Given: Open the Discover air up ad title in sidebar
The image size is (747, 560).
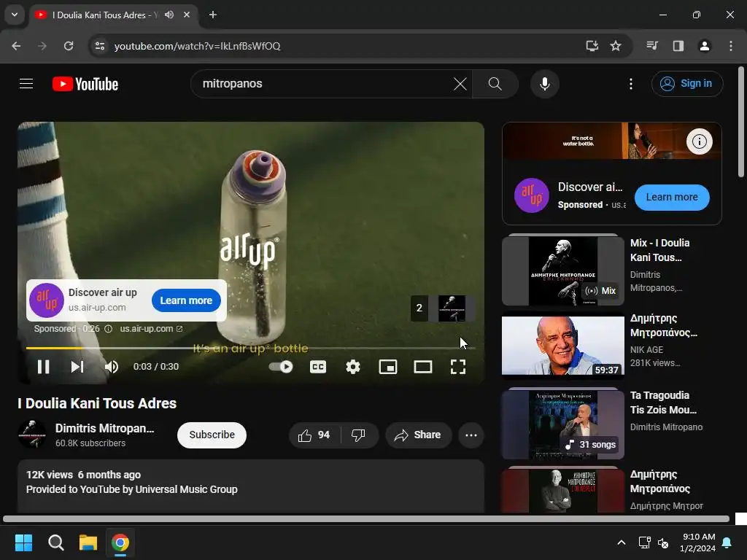Looking at the screenshot, I should (590, 187).
